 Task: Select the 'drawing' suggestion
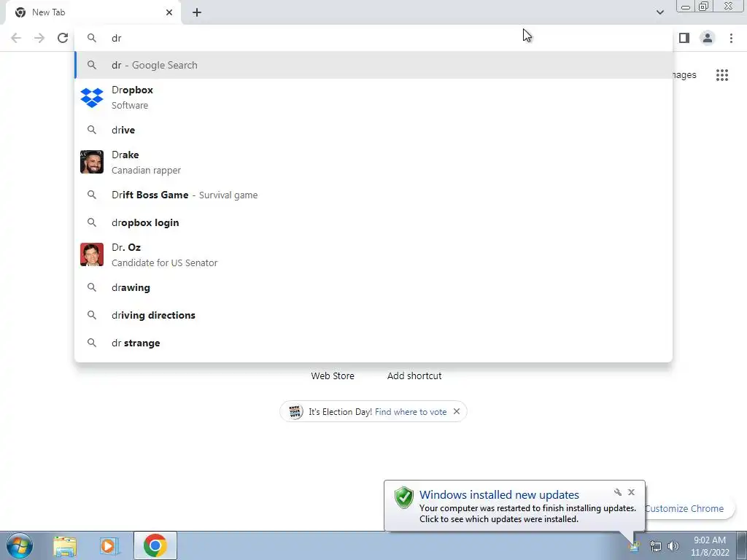[373, 287]
